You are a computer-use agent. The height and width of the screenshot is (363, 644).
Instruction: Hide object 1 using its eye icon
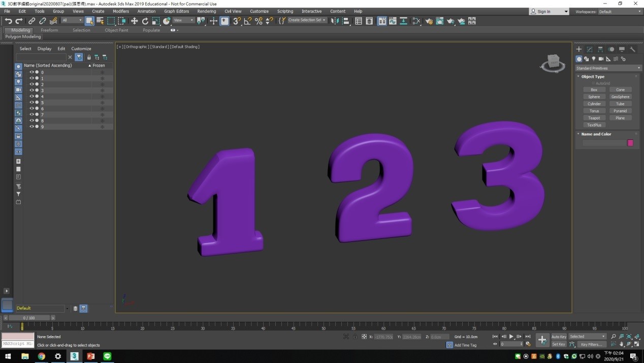[31, 78]
